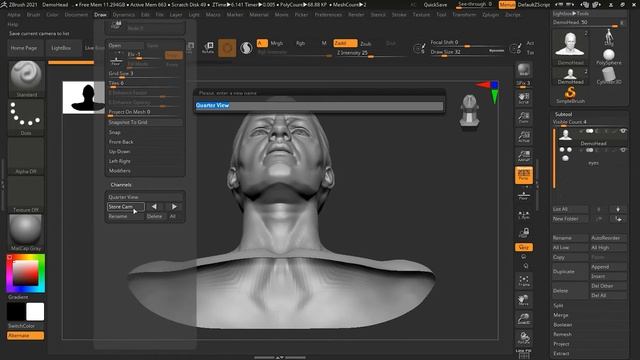Screen dimensions: 640x360
Task: Click the Store Cam button
Action: click(x=126, y=207)
